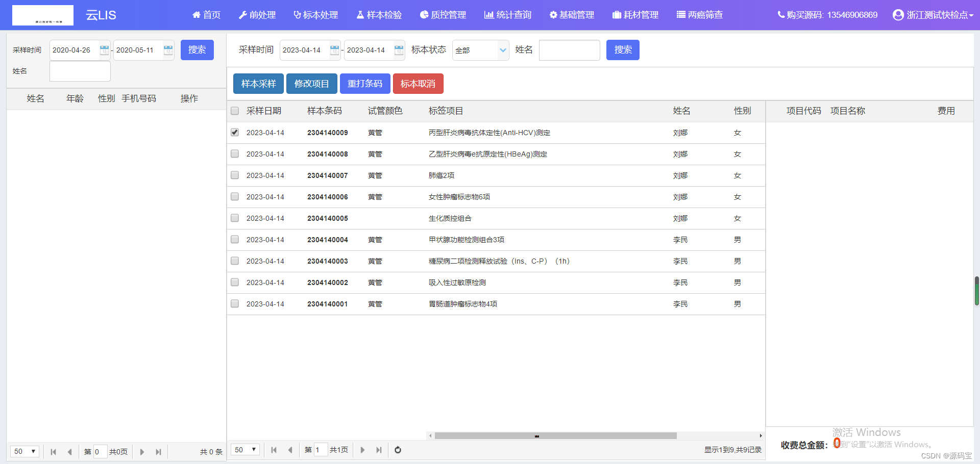Click inside the 姓名 input field next to 搜索

[569, 50]
